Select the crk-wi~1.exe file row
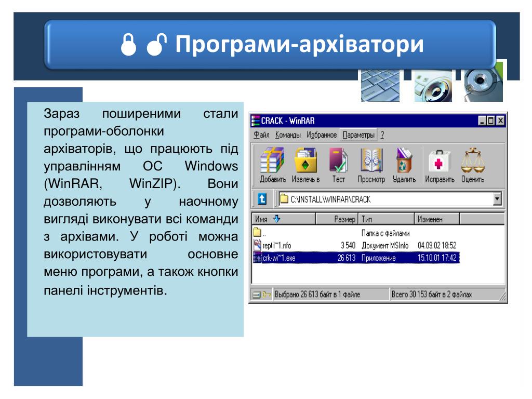The height and width of the screenshot is (399, 532). click(356, 258)
